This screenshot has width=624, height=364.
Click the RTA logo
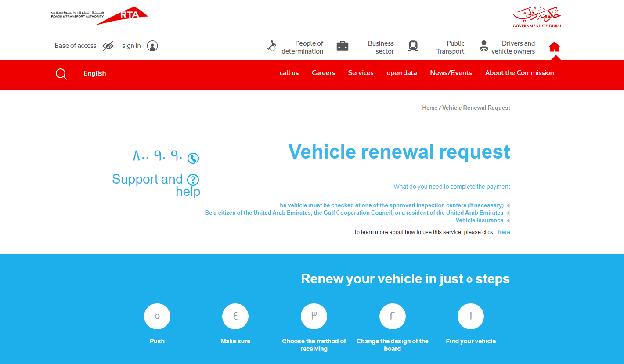coord(99,16)
